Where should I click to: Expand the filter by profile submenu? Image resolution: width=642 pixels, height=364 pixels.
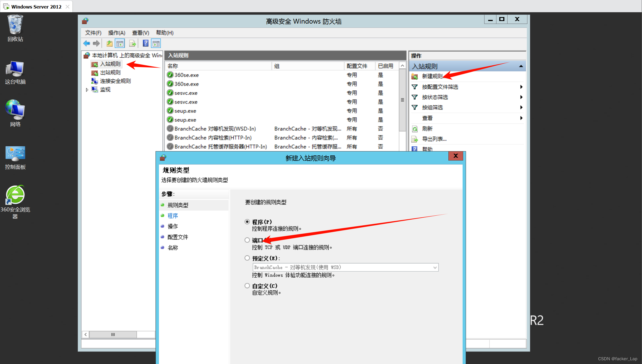pos(521,87)
